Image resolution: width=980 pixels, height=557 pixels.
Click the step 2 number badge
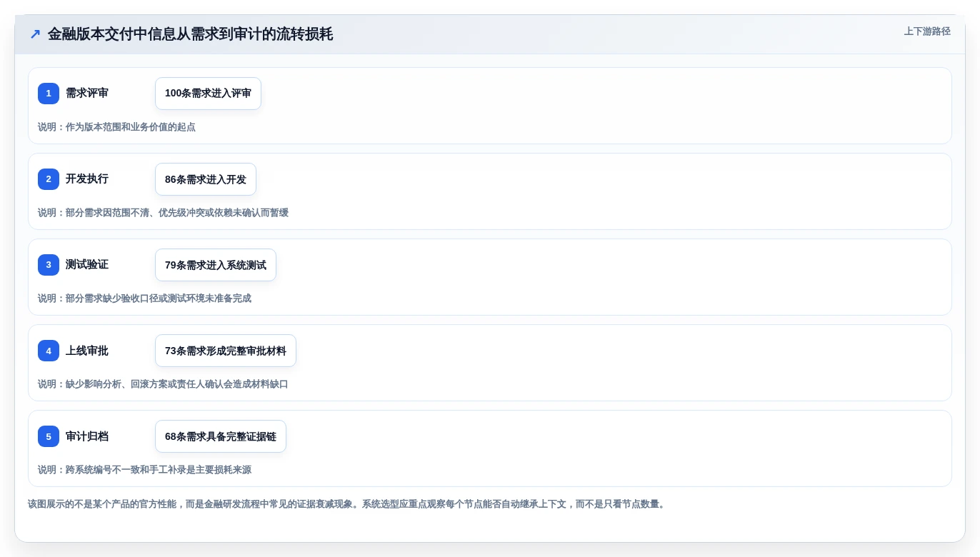click(49, 179)
